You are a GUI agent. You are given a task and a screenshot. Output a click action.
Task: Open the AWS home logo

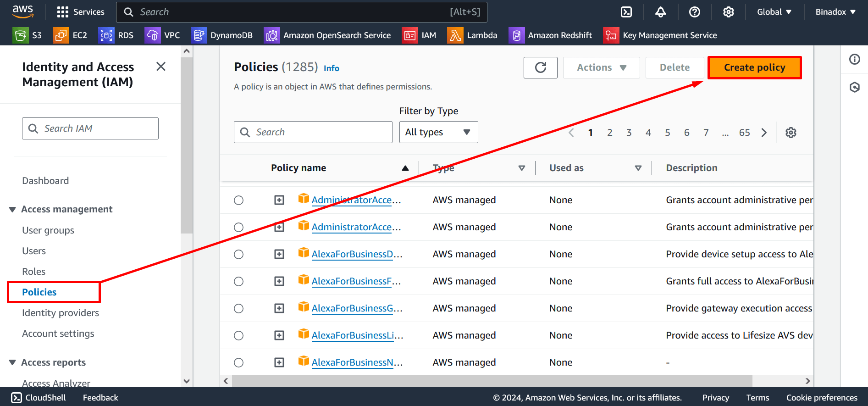[x=23, y=11]
